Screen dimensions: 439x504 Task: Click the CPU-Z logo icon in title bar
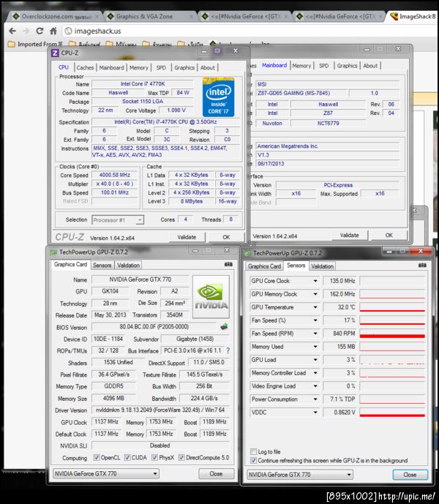tap(55, 53)
